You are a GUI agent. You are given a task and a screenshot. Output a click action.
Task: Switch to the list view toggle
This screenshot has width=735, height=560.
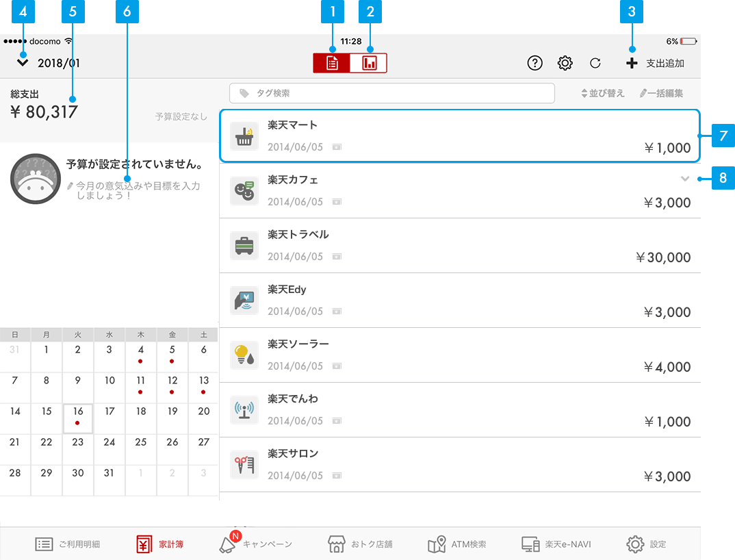pyautogui.click(x=332, y=64)
